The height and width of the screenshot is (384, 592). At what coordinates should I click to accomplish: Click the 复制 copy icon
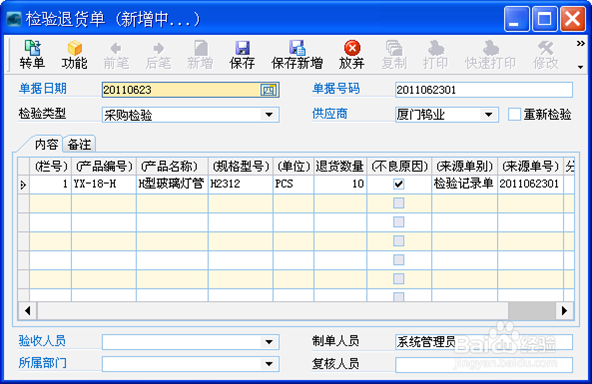click(x=394, y=54)
